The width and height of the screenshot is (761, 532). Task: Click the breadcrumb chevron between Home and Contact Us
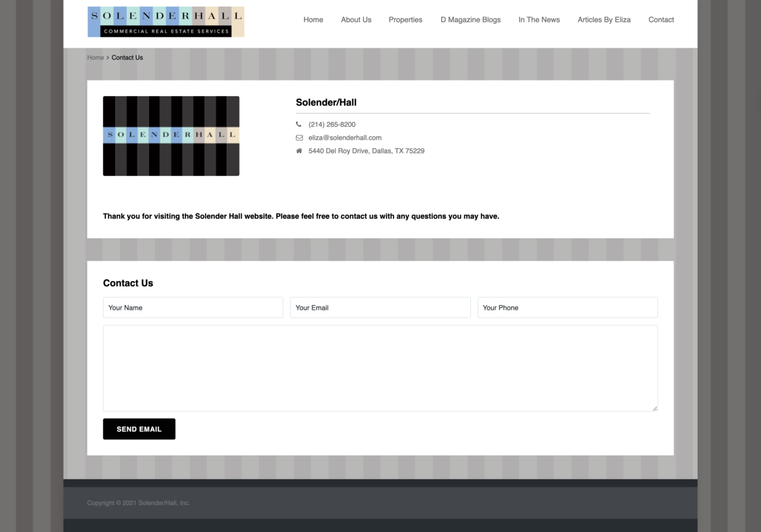click(x=108, y=58)
